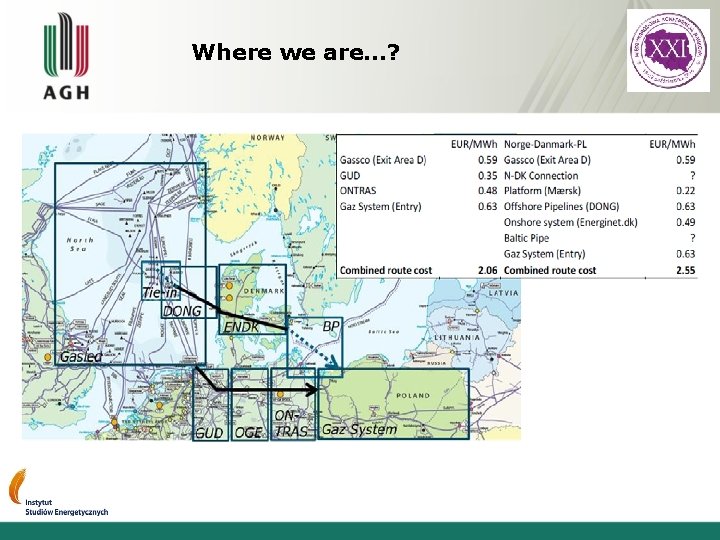This screenshot has height=540, width=720.
Task: Click the 'ENDK' label over Denmark
Action: (241, 327)
